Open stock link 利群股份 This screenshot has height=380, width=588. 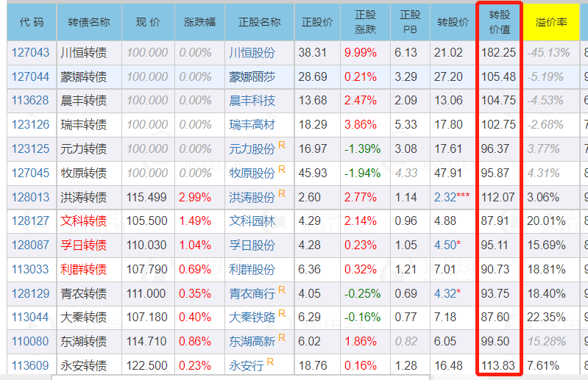point(252,269)
